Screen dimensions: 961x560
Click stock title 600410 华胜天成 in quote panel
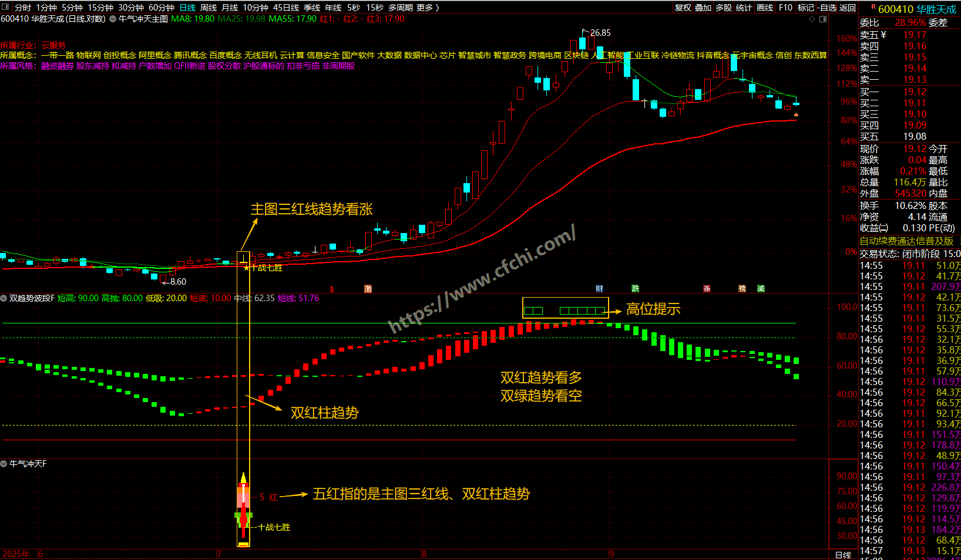pyautogui.click(x=917, y=9)
